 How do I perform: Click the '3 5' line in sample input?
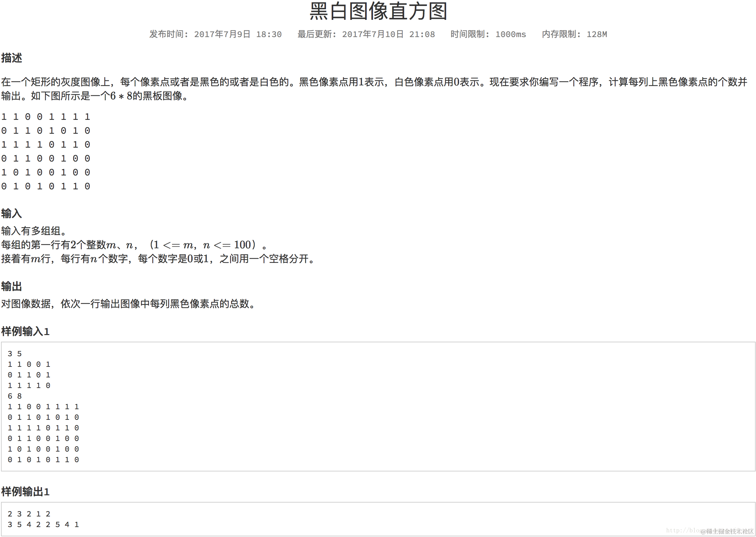point(15,354)
